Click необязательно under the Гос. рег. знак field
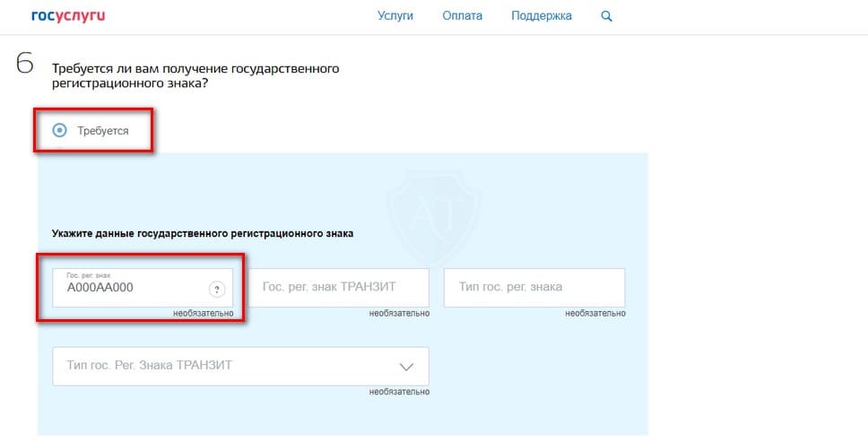The height and width of the screenshot is (442, 868). pos(204,314)
